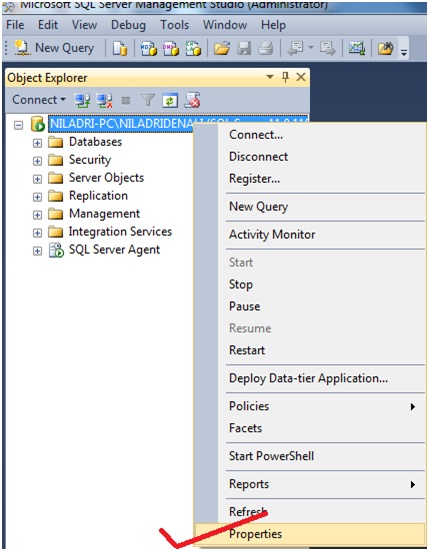Choose Properties in the context menu
This screenshot has height=551, width=429.
(309, 534)
